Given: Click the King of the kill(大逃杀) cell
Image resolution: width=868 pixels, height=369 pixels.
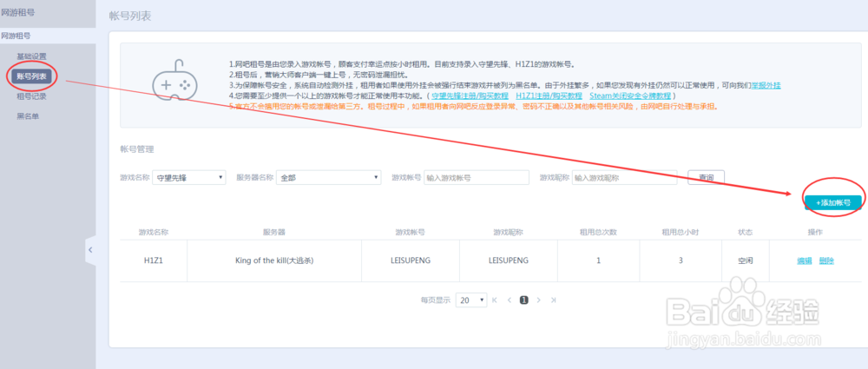Looking at the screenshot, I should [274, 260].
